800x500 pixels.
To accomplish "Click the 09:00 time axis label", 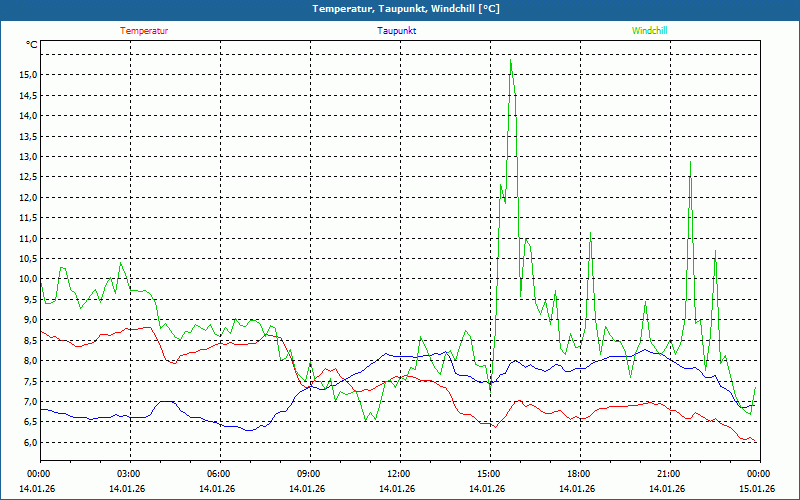I will (308, 474).
